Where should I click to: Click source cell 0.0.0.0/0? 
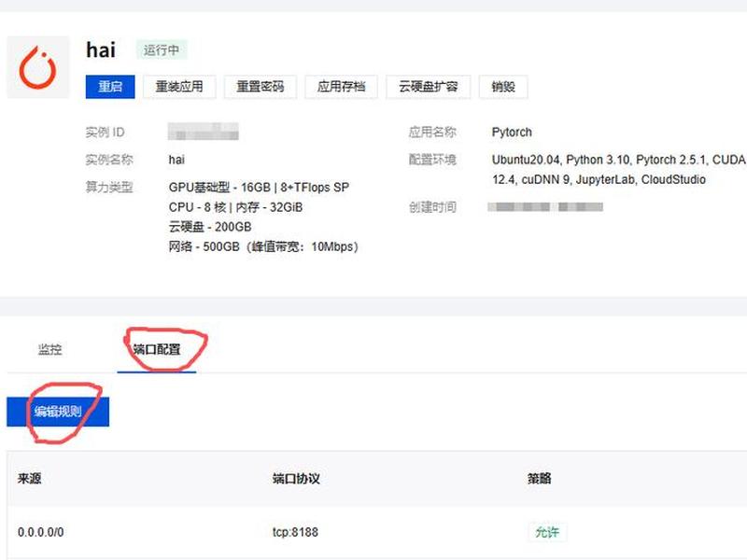pos(40,532)
